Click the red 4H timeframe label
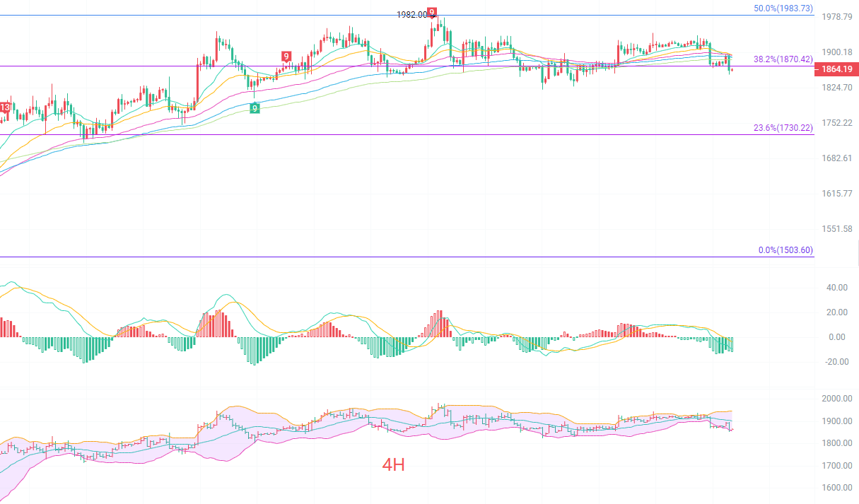 pos(394,464)
